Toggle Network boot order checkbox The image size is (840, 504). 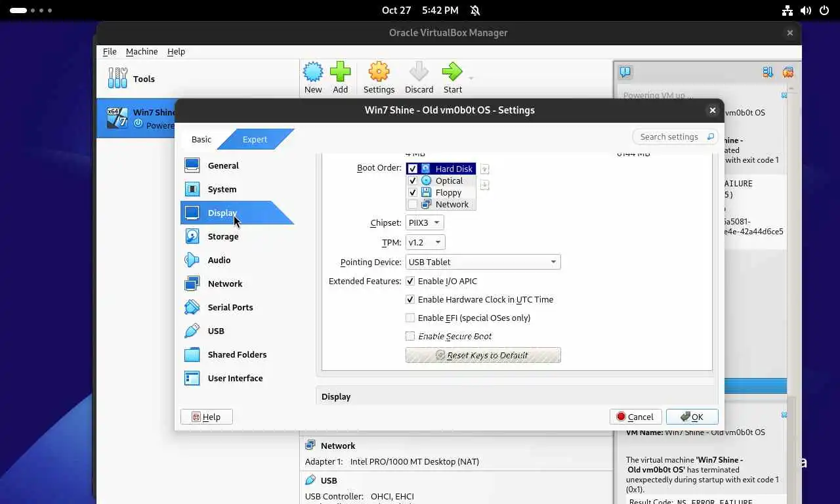point(413,204)
